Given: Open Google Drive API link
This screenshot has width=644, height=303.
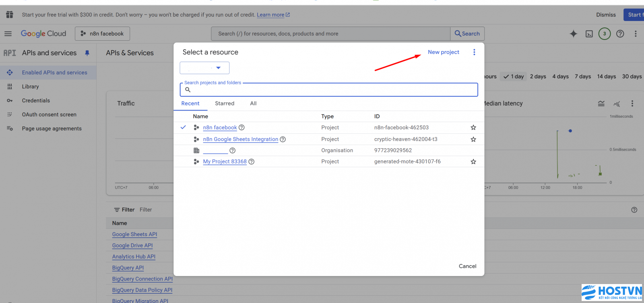Looking at the screenshot, I should click(x=132, y=245).
